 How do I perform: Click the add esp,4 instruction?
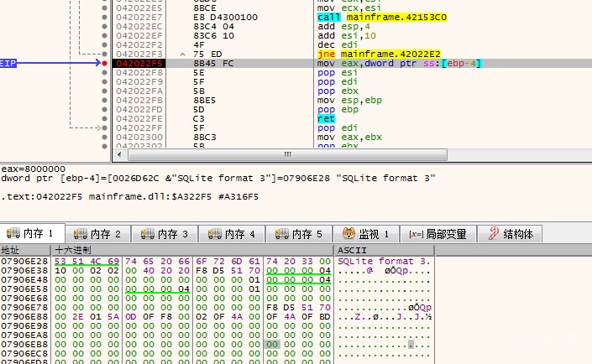pyautogui.click(x=343, y=26)
